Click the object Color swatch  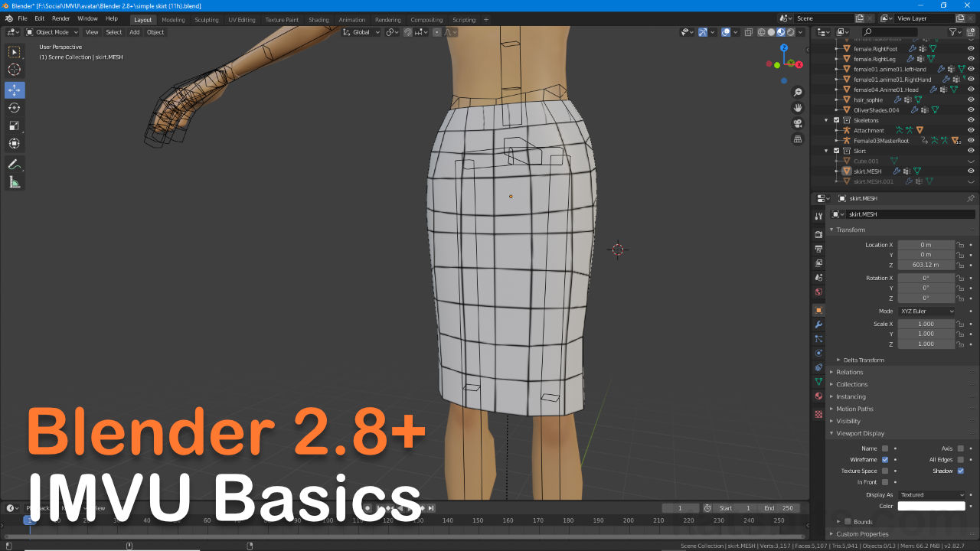pos(932,507)
